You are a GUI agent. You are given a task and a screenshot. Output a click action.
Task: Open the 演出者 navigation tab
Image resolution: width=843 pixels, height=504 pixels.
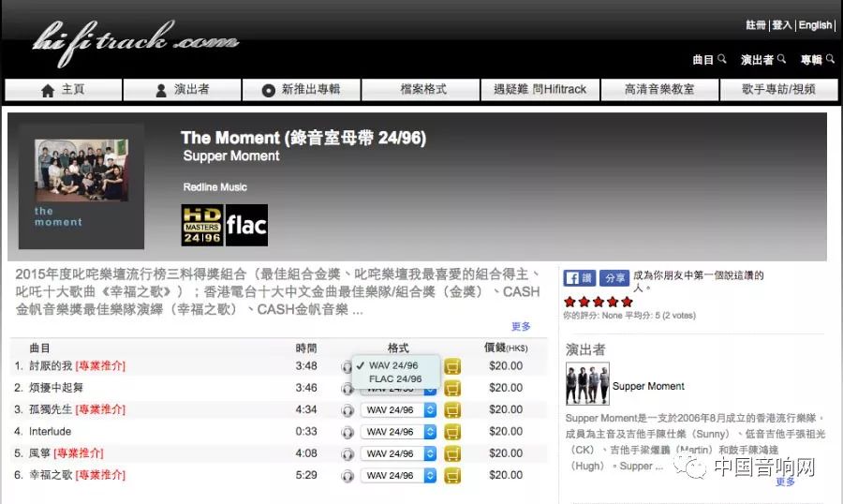point(183,90)
